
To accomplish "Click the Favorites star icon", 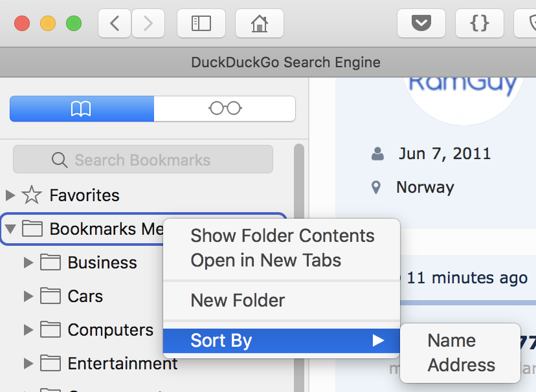I will 31,195.
